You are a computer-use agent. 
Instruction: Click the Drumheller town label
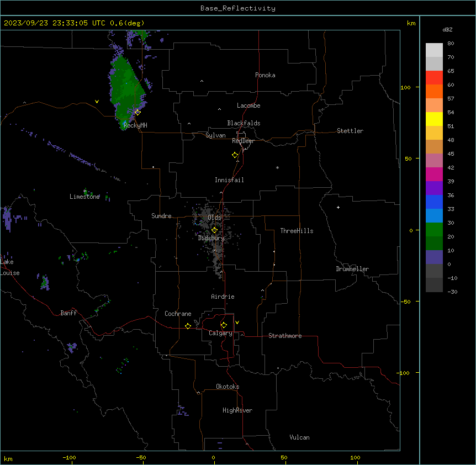[352, 269]
